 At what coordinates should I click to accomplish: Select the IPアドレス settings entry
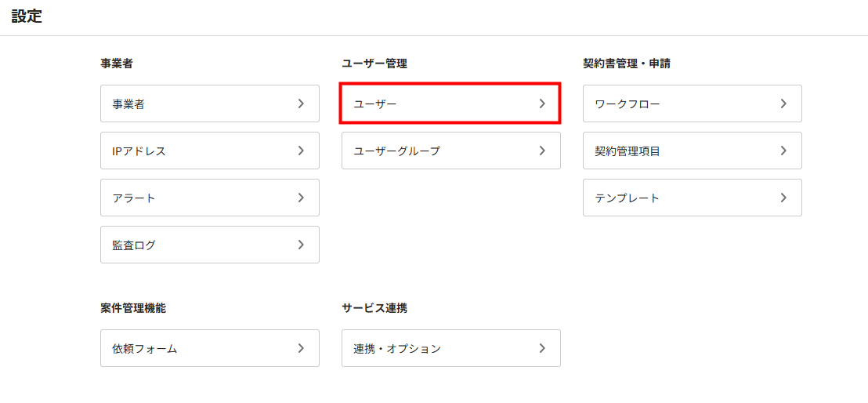210,151
